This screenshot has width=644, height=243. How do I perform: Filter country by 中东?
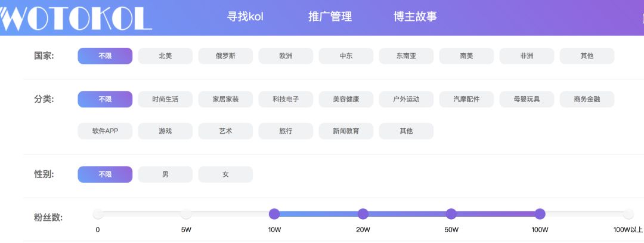[346, 56]
